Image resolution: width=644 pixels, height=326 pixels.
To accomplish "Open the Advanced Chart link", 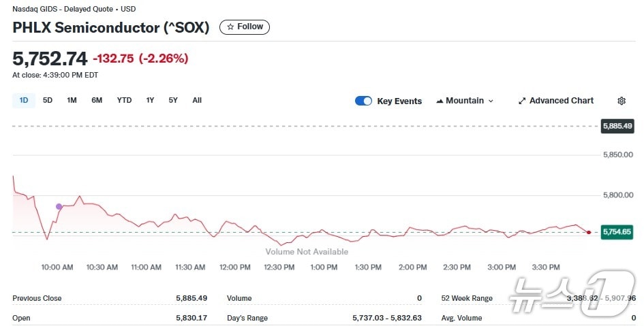I will tap(561, 101).
